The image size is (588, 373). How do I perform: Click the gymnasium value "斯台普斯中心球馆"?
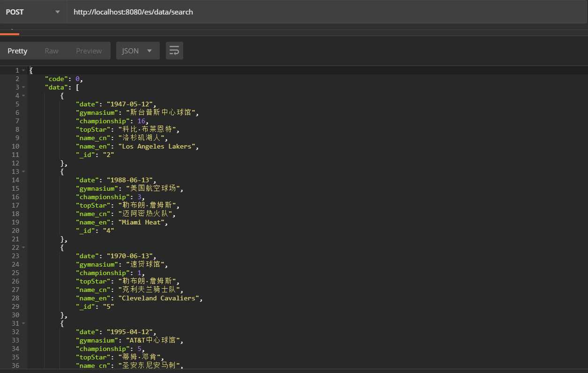160,112
